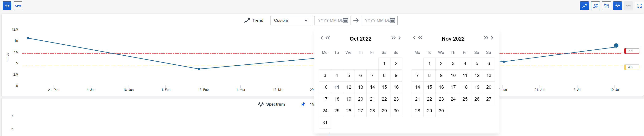This screenshot has width=644, height=136.
Task: Toggle the waterfall chart view
Action: (x=595, y=6)
